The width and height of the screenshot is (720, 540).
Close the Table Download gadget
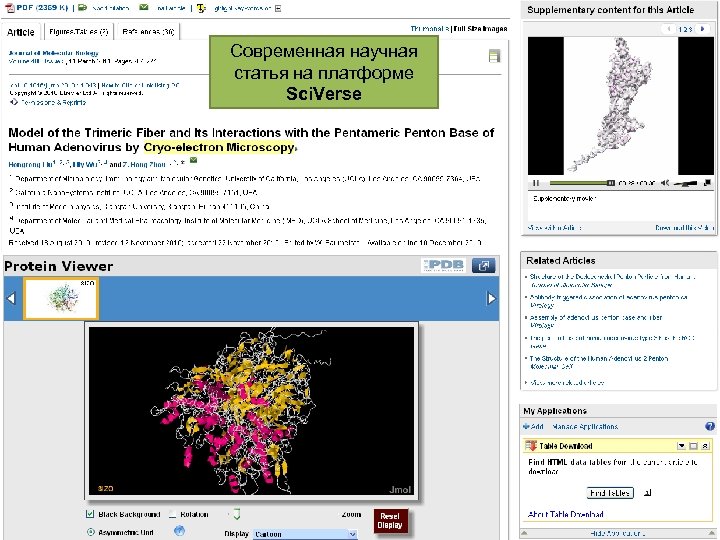coord(705,446)
